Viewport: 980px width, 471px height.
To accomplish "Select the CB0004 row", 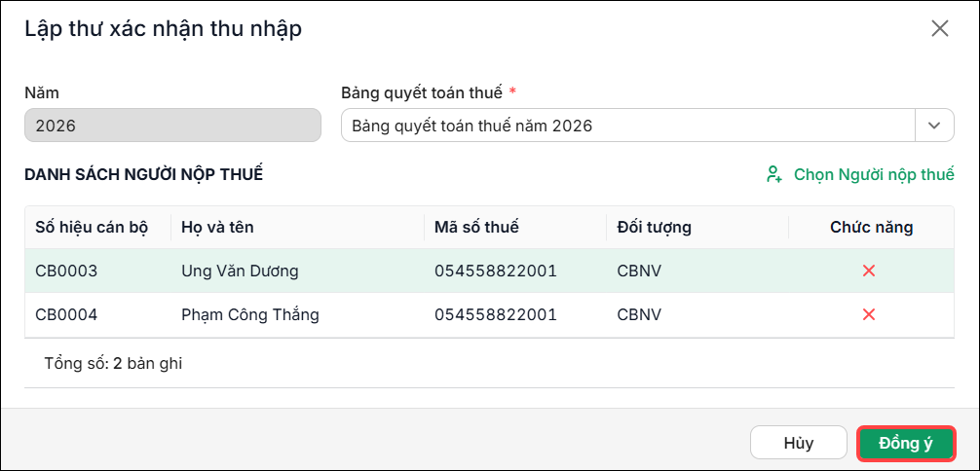I will point(489,315).
